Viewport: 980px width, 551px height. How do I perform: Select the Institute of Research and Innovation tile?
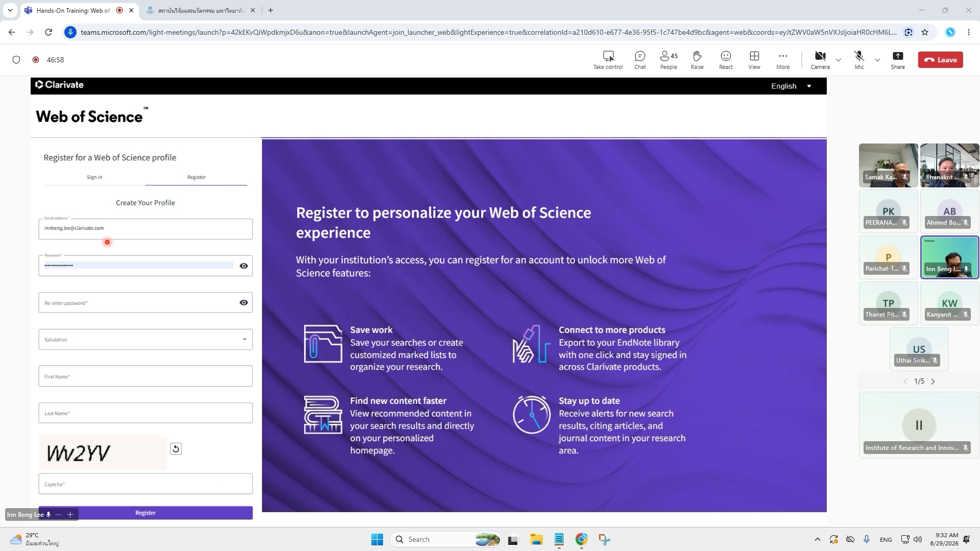919,425
